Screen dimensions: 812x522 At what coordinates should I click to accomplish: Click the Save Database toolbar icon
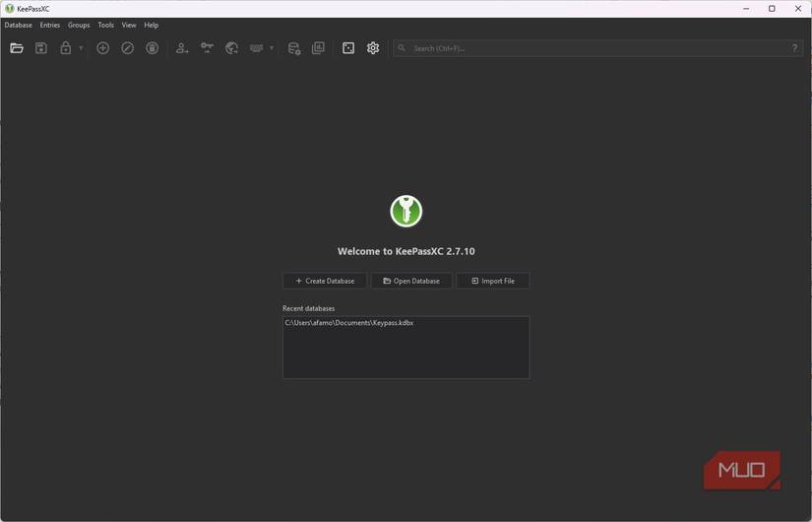41,48
